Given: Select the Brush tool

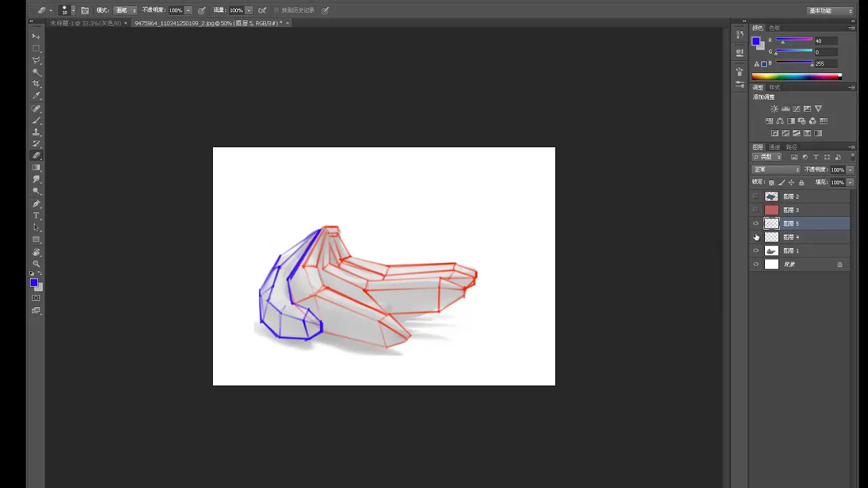Looking at the screenshot, I should (36, 120).
